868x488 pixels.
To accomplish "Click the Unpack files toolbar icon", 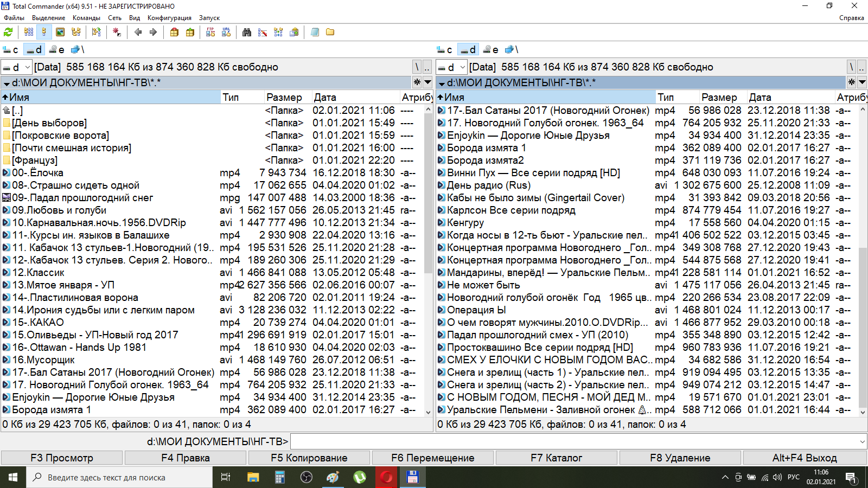I will tap(190, 32).
